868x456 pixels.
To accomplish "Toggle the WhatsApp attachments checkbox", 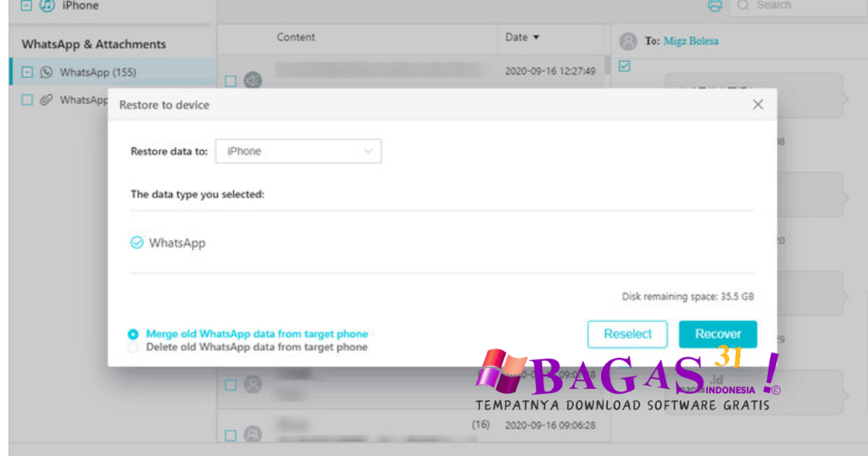I will pos(26,100).
